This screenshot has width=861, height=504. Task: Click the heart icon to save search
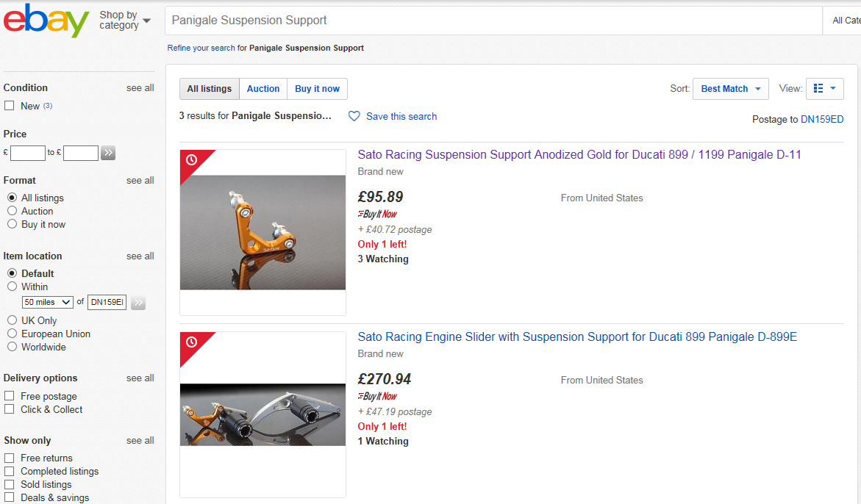click(x=354, y=116)
